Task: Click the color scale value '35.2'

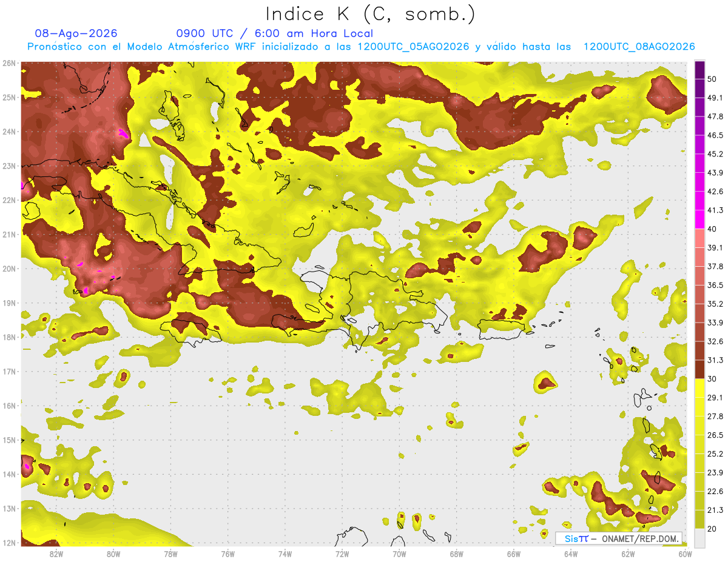Action: click(715, 304)
